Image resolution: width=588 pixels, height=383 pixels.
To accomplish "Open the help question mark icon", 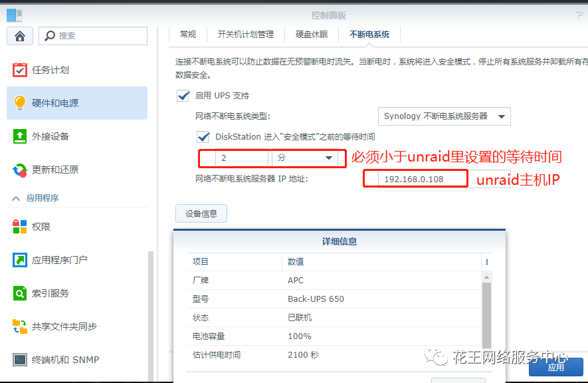I will click(x=579, y=15).
